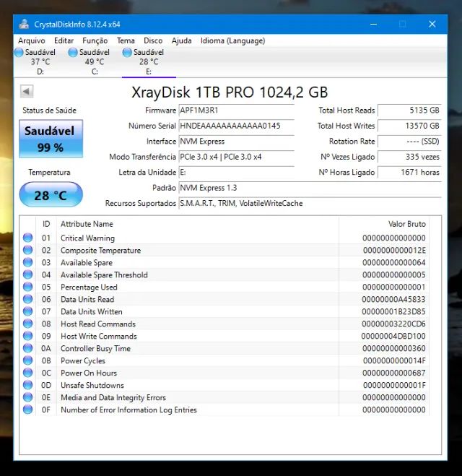The image size is (462, 476).
Task: Select the C: drive health orb
Action: coord(73,53)
